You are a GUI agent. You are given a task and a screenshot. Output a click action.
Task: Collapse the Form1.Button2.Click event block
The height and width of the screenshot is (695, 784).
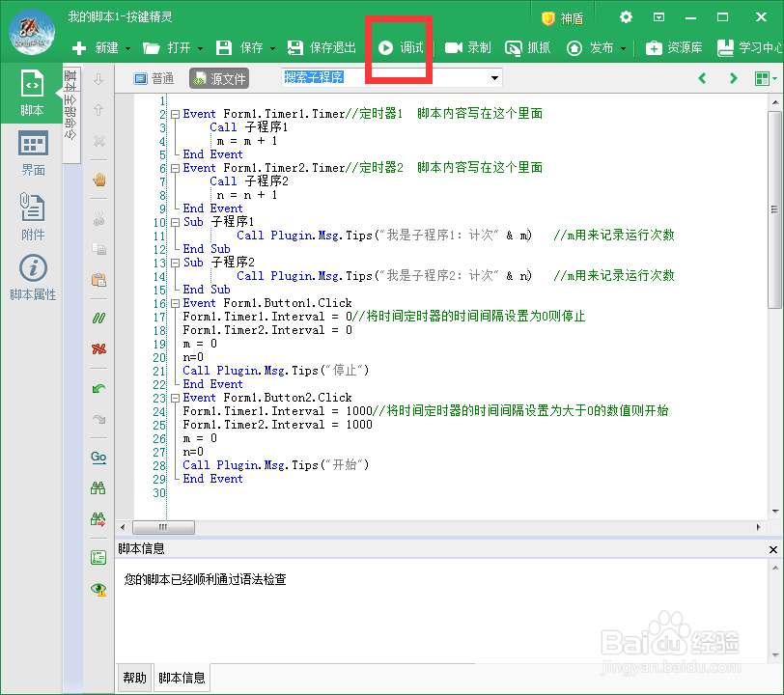click(x=175, y=398)
